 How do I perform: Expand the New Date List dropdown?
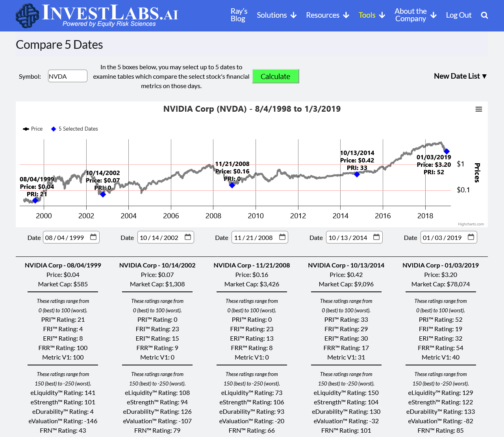(460, 76)
